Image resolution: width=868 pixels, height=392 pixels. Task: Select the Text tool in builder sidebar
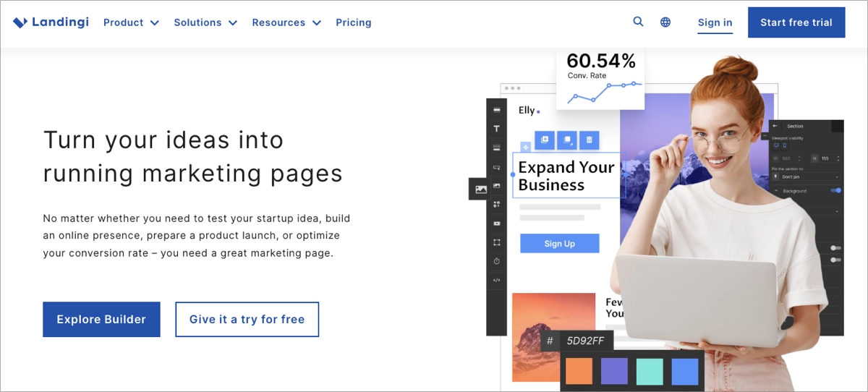pyautogui.click(x=497, y=129)
